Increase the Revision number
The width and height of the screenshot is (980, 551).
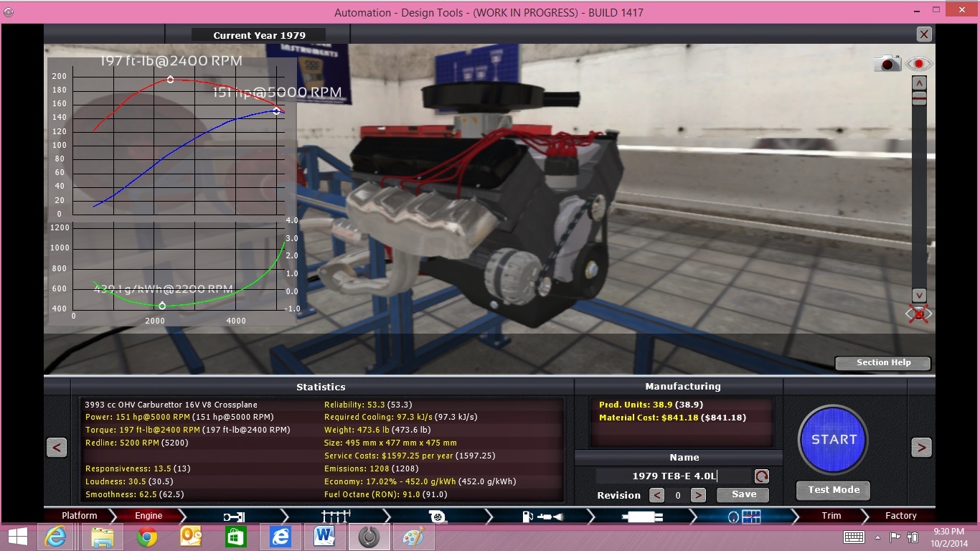click(698, 495)
